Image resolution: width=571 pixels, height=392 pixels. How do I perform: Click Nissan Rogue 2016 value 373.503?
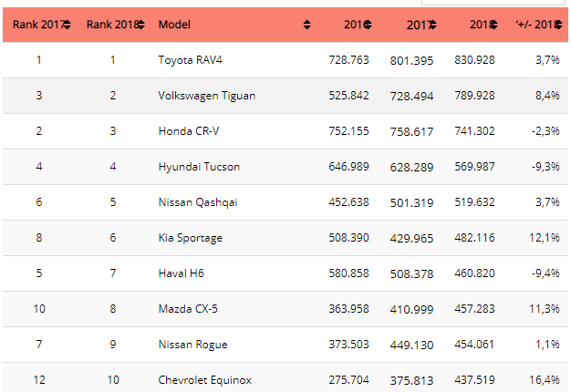click(348, 345)
